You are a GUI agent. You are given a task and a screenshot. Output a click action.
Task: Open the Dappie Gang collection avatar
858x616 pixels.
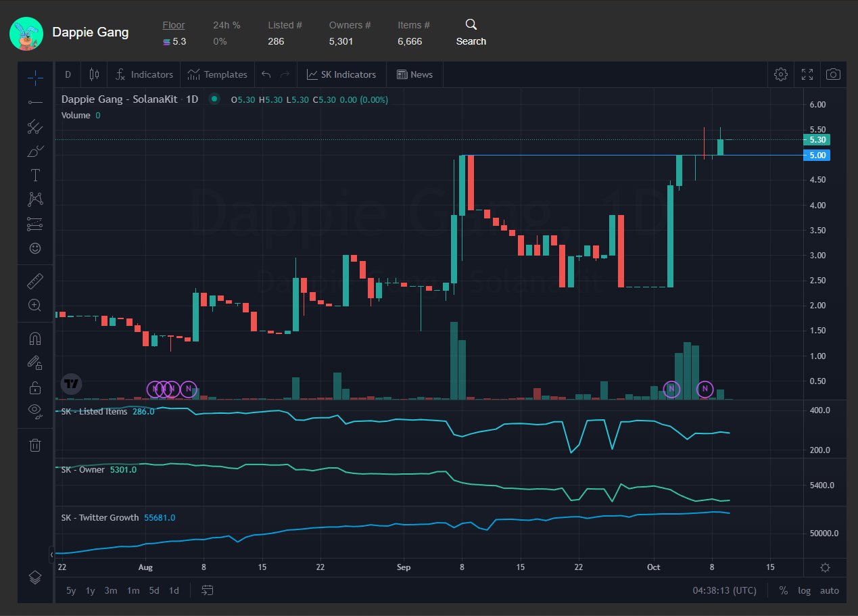tap(26, 32)
